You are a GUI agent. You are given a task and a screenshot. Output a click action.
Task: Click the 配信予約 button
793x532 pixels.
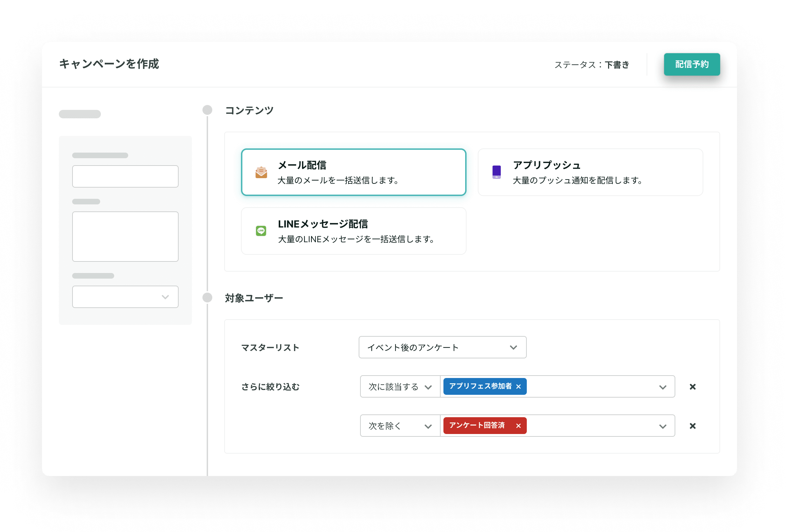(x=692, y=64)
